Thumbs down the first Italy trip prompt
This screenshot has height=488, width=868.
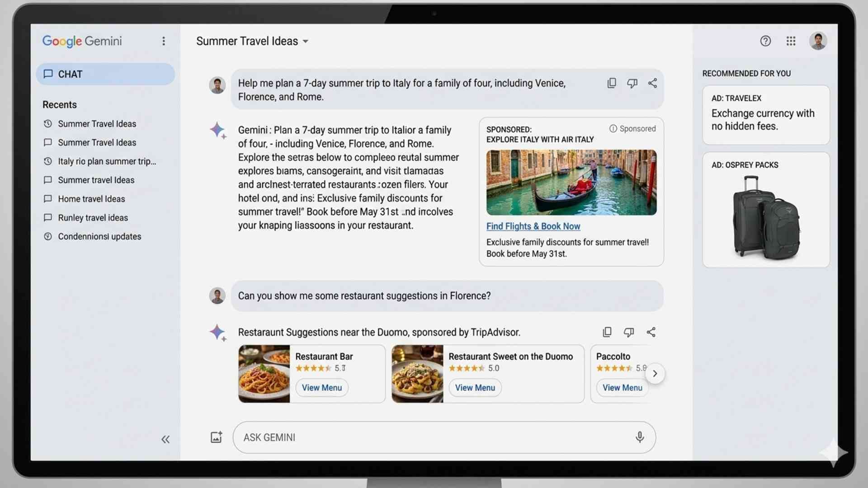(632, 83)
